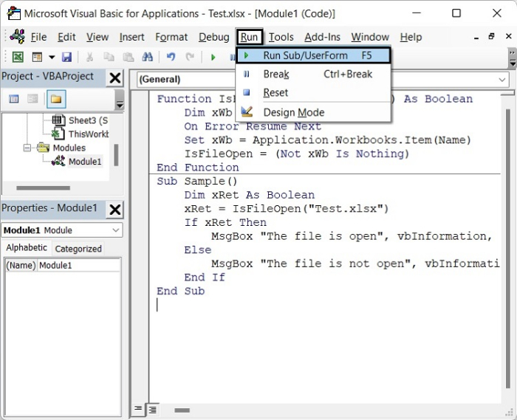517x420 pixels.
Task: Restore the inner code window
Action: click(x=491, y=36)
